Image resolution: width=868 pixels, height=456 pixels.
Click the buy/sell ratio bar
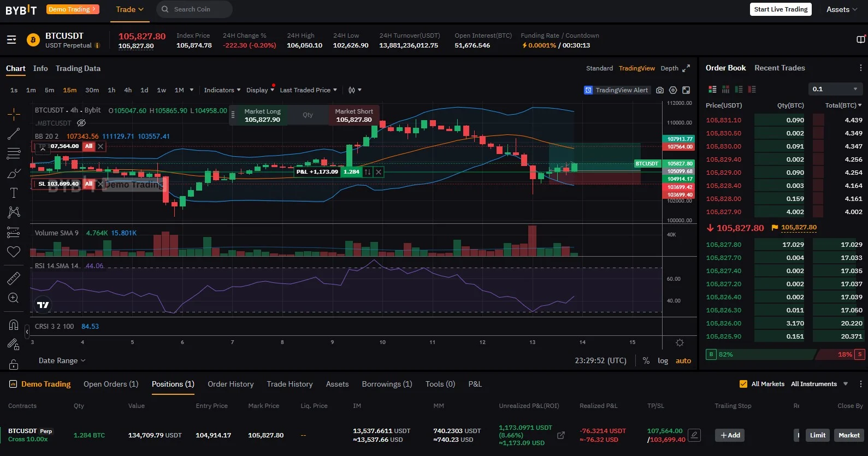coord(785,354)
